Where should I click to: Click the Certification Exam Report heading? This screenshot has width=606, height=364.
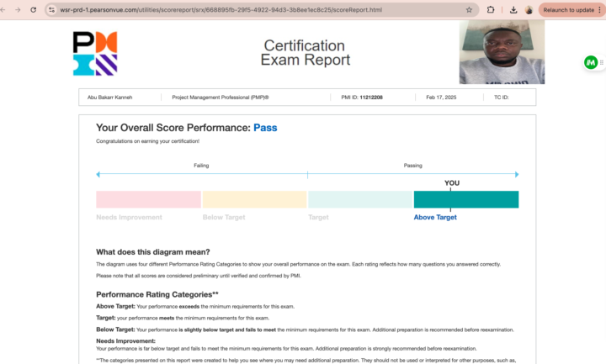pos(305,52)
